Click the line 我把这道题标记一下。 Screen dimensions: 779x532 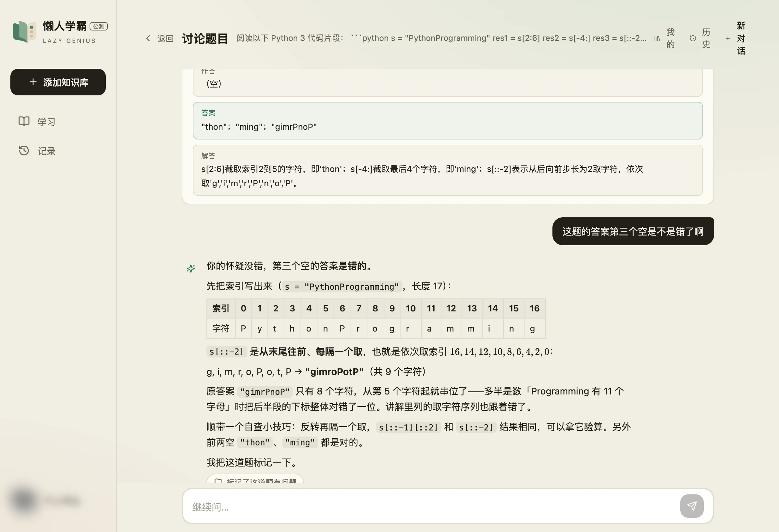pyautogui.click(x=253, y=462)
